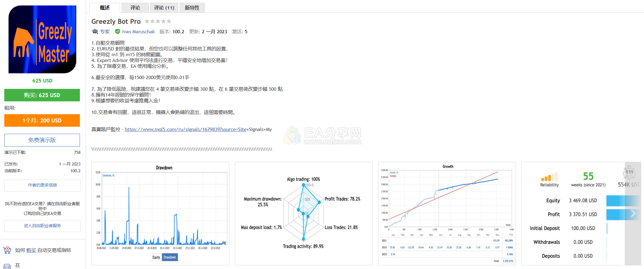The width and height of the screenshot is (644, 269).
Task: Click Profit Trades: 78.2% label
Action: click(x=342, y=199)
